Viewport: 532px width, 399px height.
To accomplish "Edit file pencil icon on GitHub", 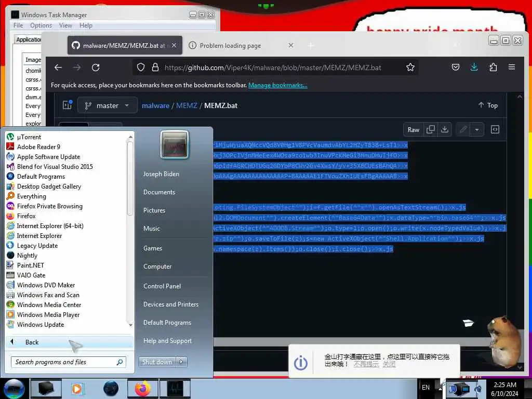I will pyautogui.click(x=463, y=129).
